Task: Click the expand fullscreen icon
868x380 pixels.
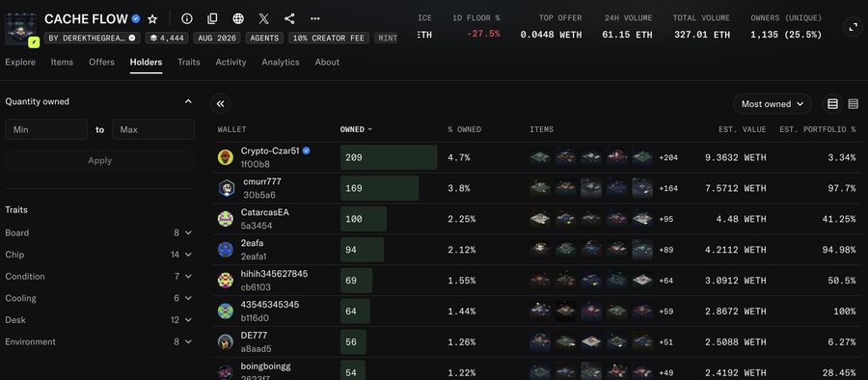Action: (854, 27)
